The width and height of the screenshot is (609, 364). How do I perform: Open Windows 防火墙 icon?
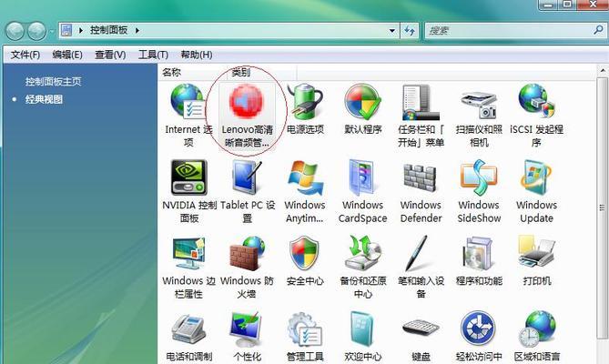[x=247, y=253]
